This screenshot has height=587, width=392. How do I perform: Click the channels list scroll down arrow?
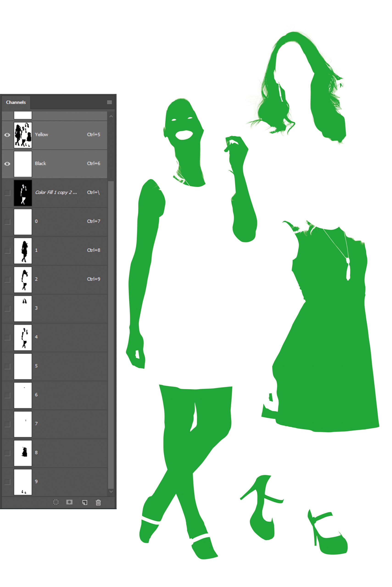click(x=111, y=491)
